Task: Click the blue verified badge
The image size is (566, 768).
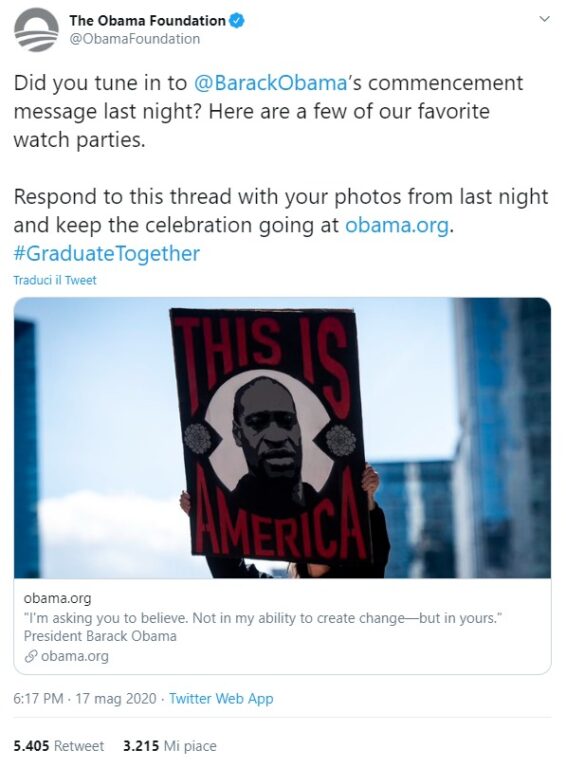Action: 237,21
